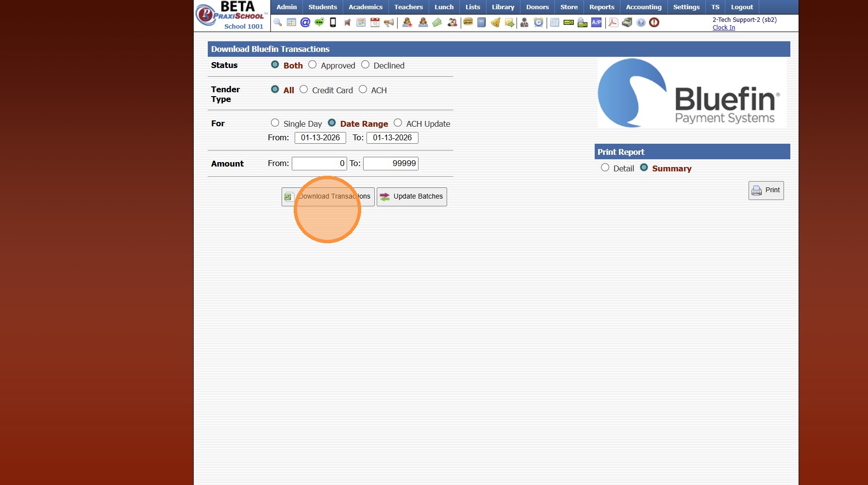Select Credit Card tender type

(x=304, y=89)
